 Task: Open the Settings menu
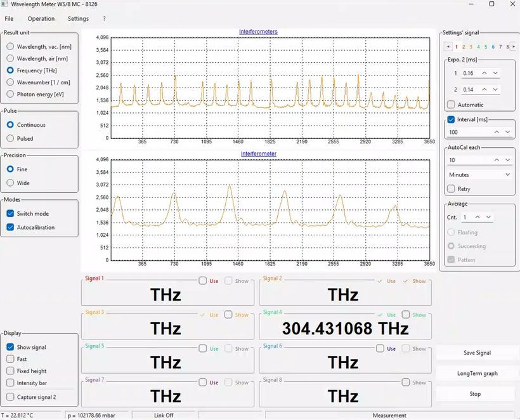tap(78, 19)
